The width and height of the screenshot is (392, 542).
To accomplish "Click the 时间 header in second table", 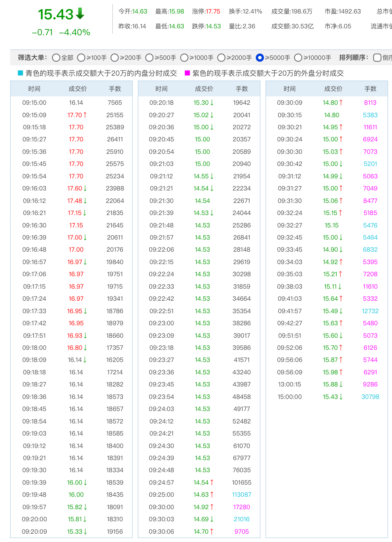I will point(161,89).
